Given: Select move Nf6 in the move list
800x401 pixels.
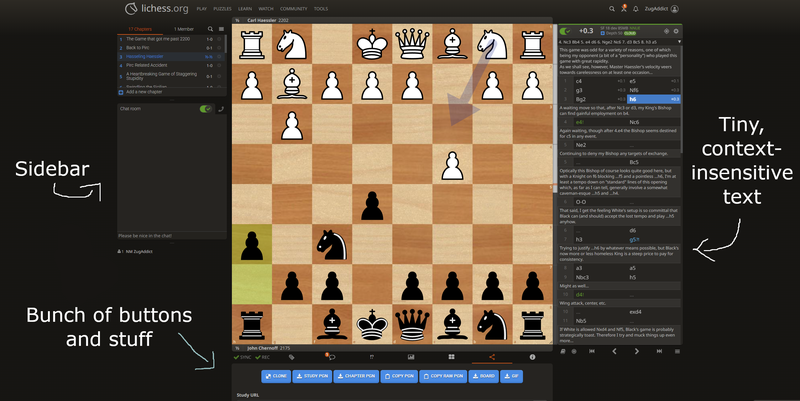Looking at the screenshot, I should point(653,90).
